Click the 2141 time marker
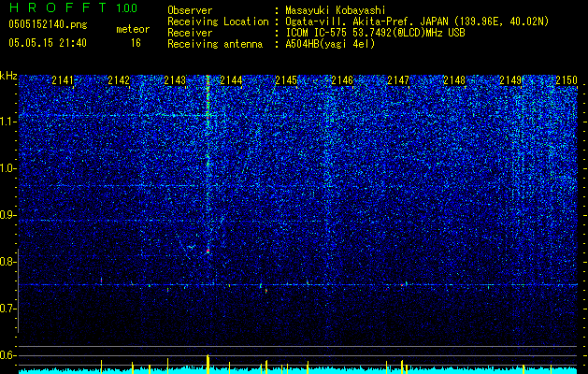Screen dimensions: 588x374 click(x=63, y=80)
